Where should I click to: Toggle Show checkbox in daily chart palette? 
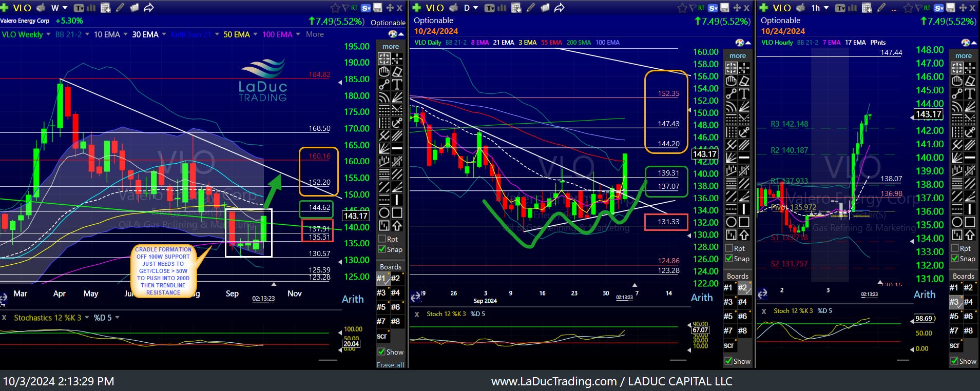click(729, 361)
